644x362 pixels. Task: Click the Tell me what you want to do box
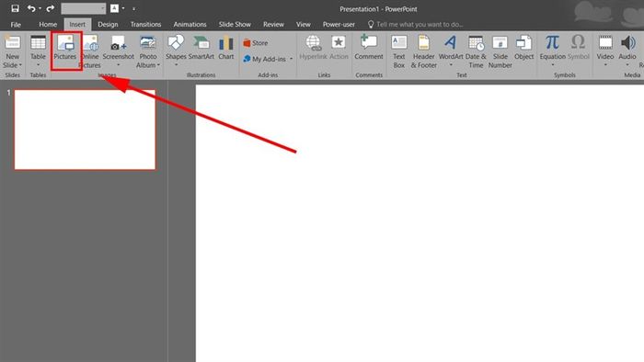pos(416,25)
